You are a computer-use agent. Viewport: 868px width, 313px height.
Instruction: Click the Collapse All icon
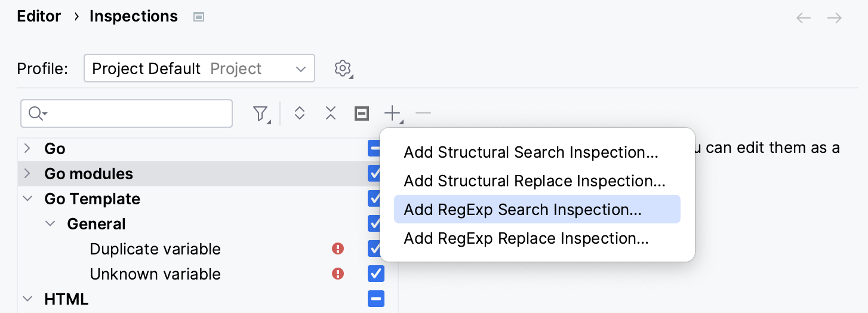click(331, 113)
